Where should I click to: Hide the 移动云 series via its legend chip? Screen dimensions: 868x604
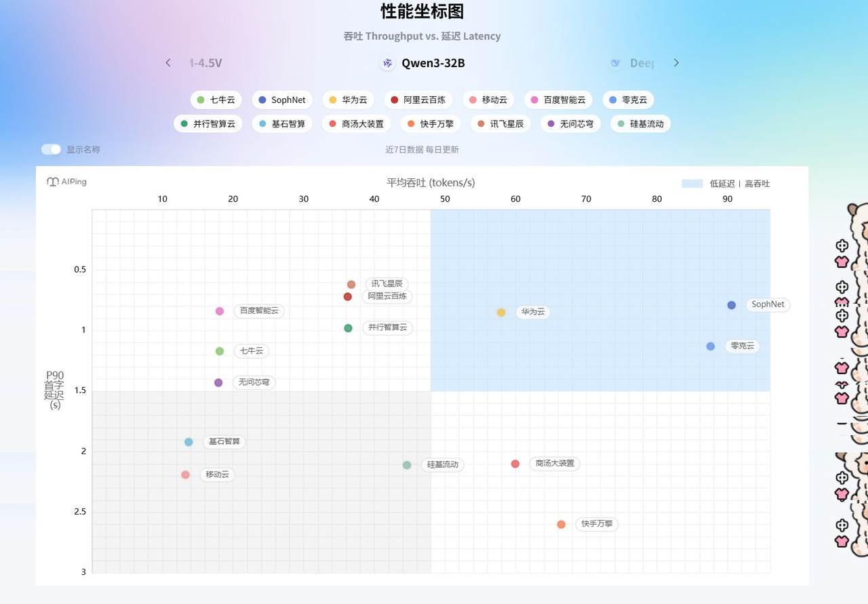click(488, 100)
